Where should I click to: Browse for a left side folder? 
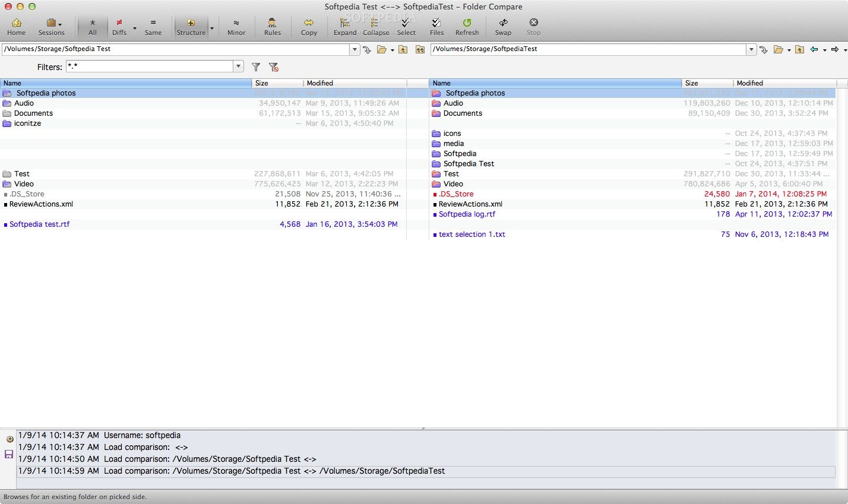pyautogui.click(x=381, y=50)
